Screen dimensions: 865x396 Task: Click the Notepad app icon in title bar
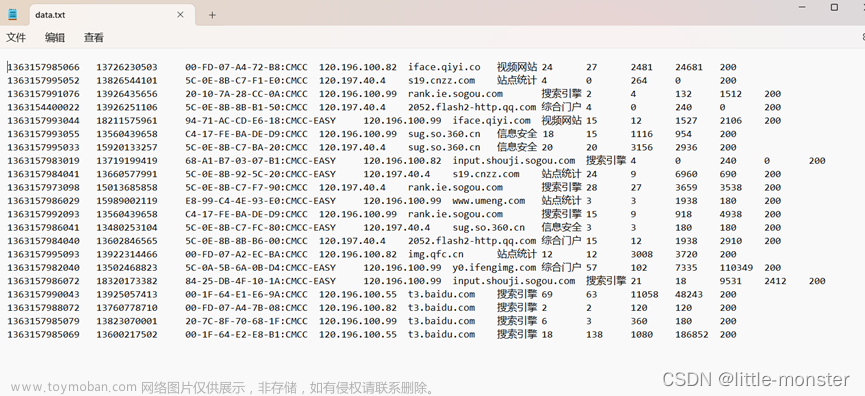[x=13, y=15]
